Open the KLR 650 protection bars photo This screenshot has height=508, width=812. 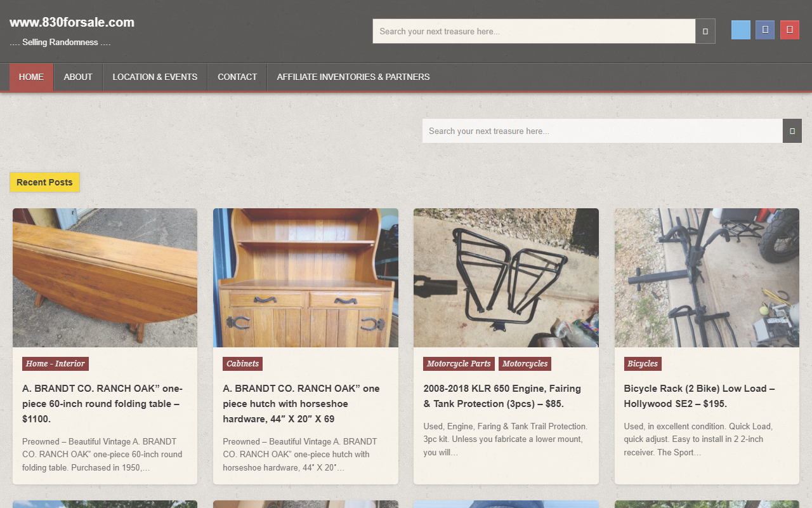click(506, 277)
